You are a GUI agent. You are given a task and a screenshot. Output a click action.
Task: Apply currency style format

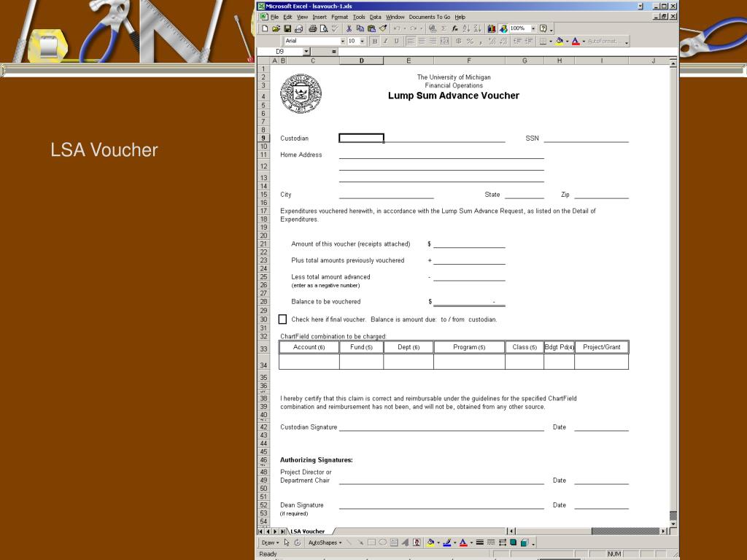click(x=458, y=42)
